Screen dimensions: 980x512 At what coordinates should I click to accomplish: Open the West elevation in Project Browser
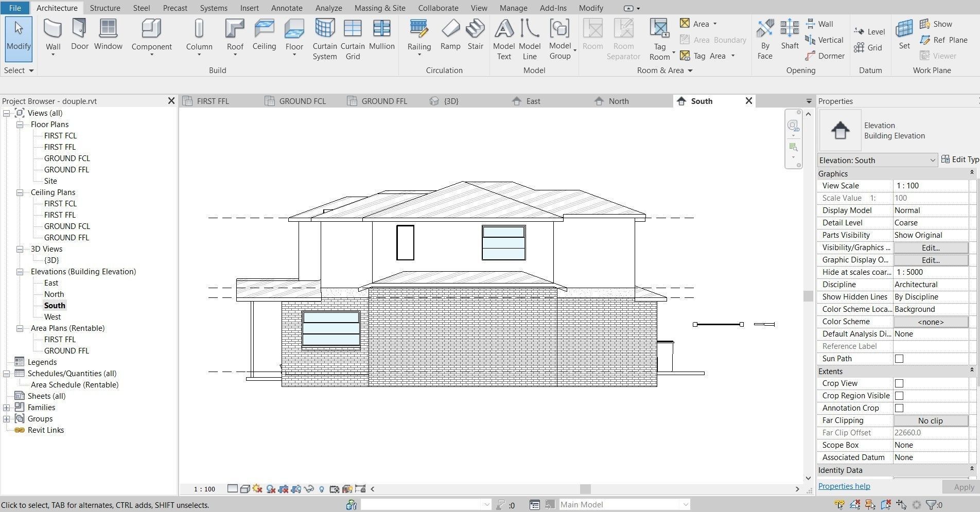(52, 317)
